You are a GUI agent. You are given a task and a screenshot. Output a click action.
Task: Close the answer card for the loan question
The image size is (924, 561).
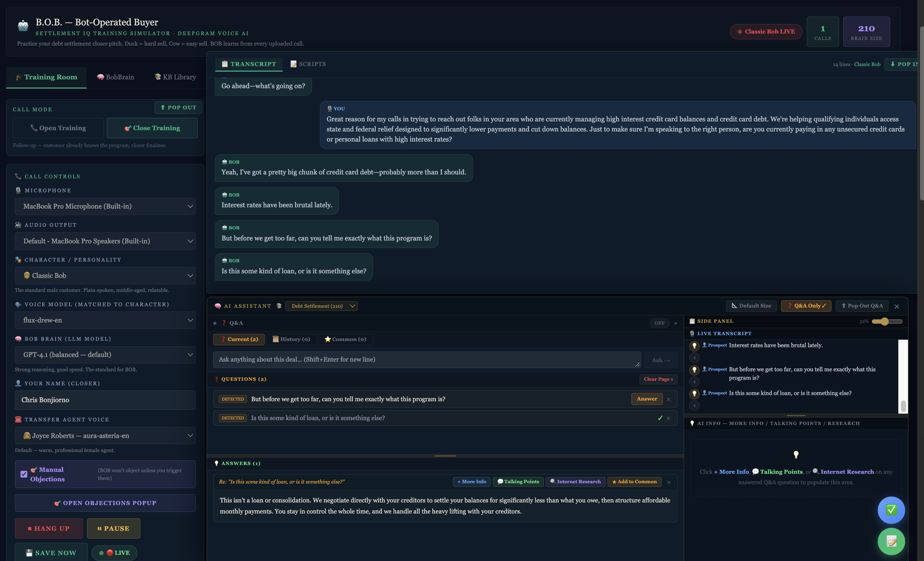click(669, 482)
